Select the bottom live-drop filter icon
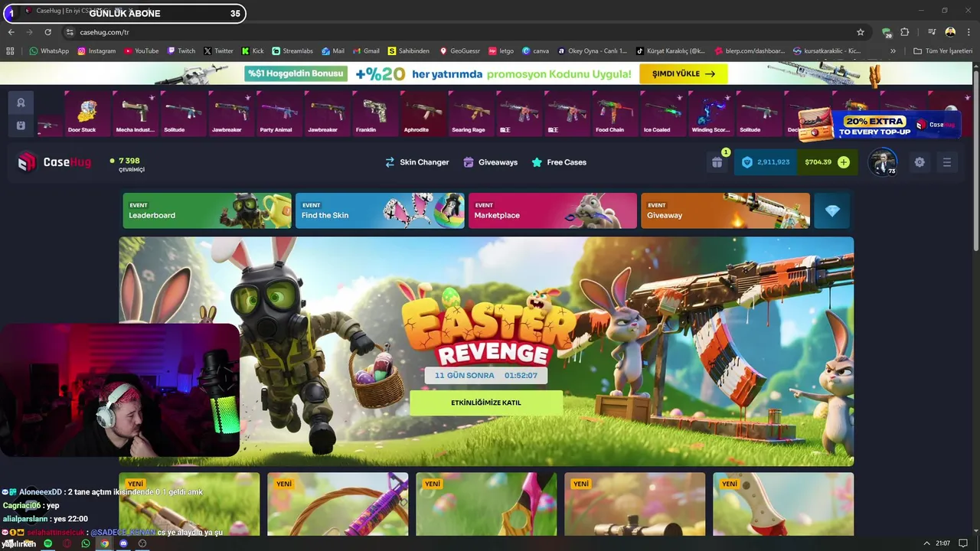 21,126
